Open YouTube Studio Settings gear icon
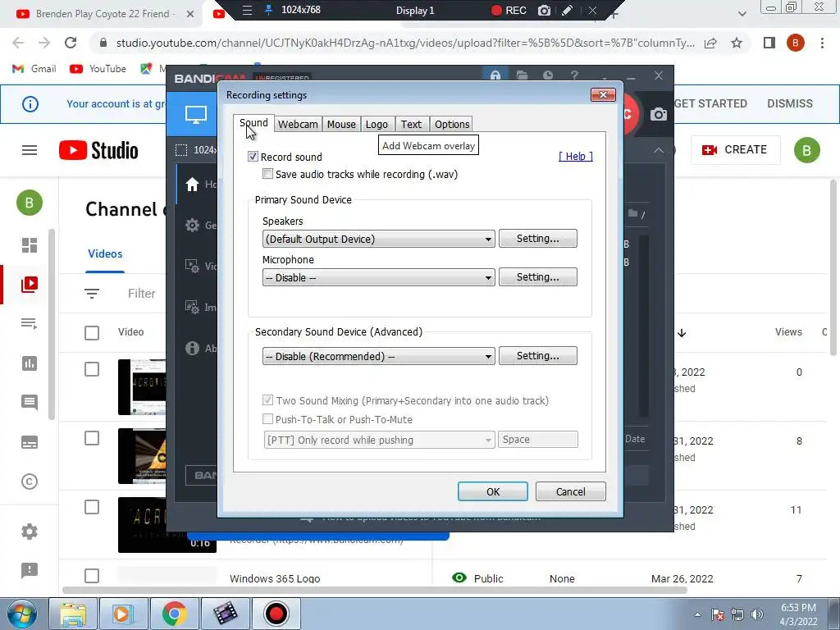Viewport: 840px width, 630px height. tap(30, 532)
